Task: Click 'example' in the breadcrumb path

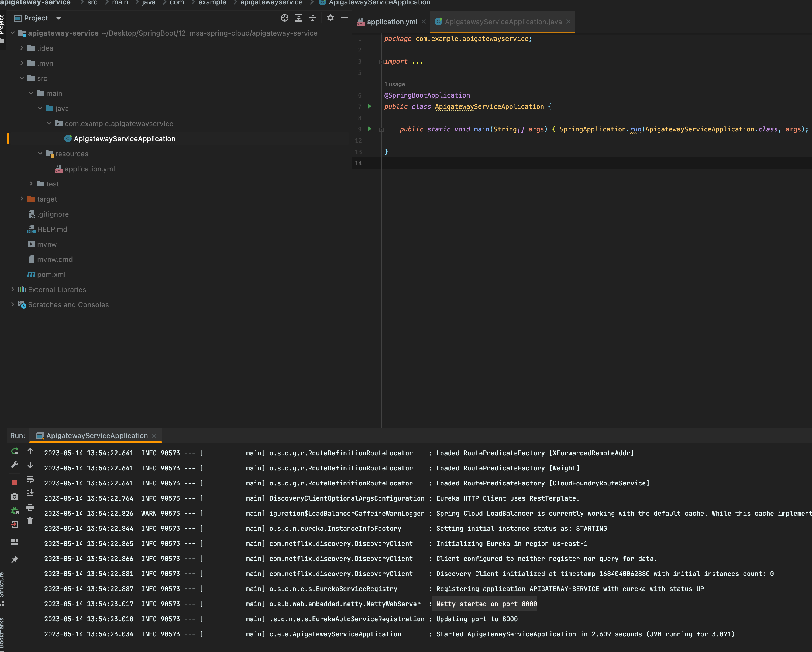Action: [x=212, y=3]
